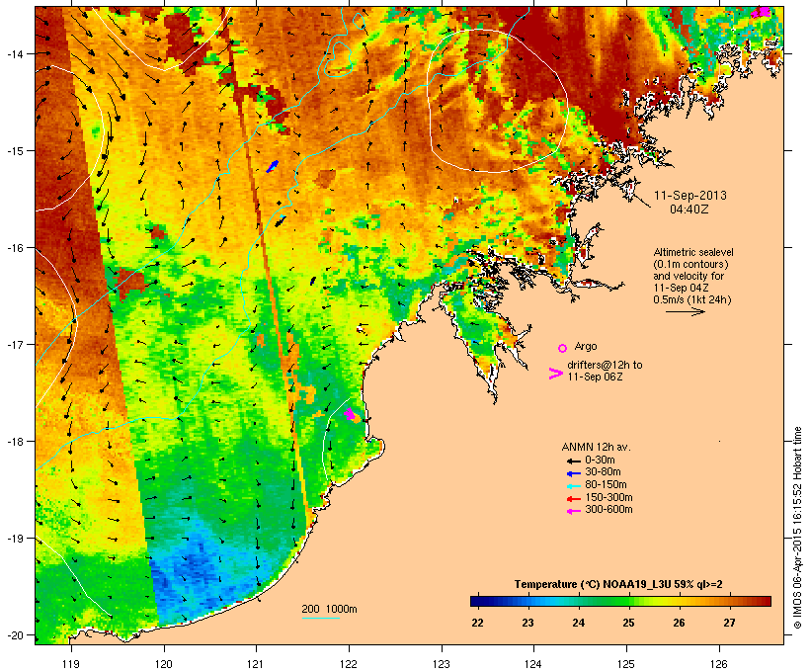Image resolution: width=810 pixels, height=672 pixels.
Task: Click the 0-30m depth label
Action: click(x=600, y=461)
